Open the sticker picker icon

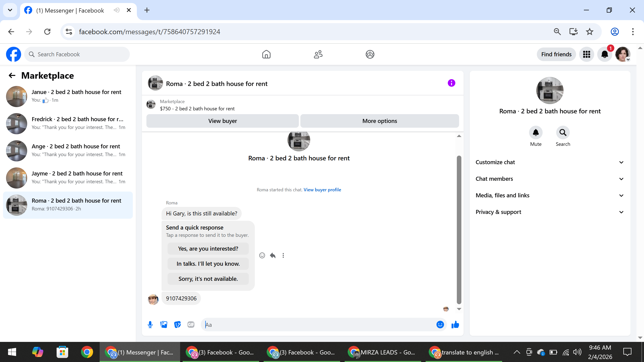(177, 325)
